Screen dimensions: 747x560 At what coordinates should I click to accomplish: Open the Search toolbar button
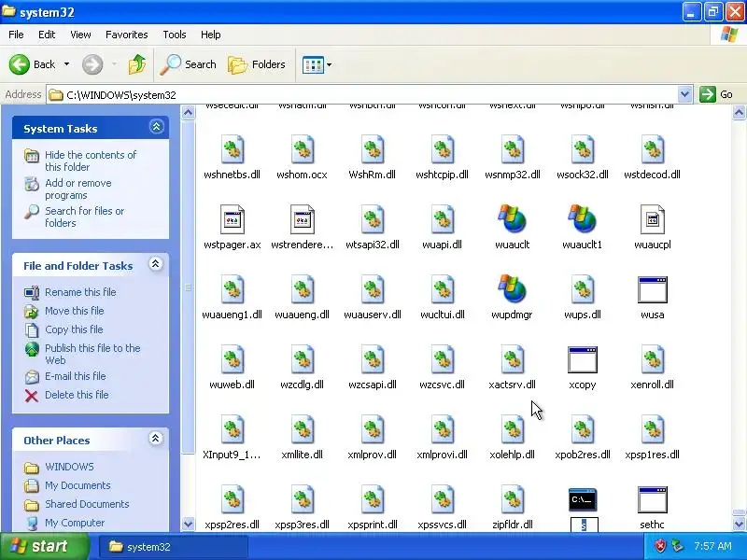(189, 64)
